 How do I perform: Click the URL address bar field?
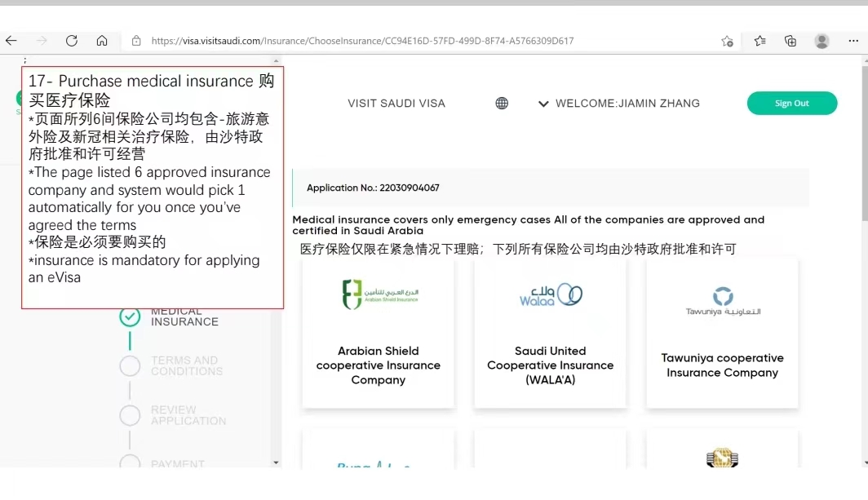tap(408, 41)
